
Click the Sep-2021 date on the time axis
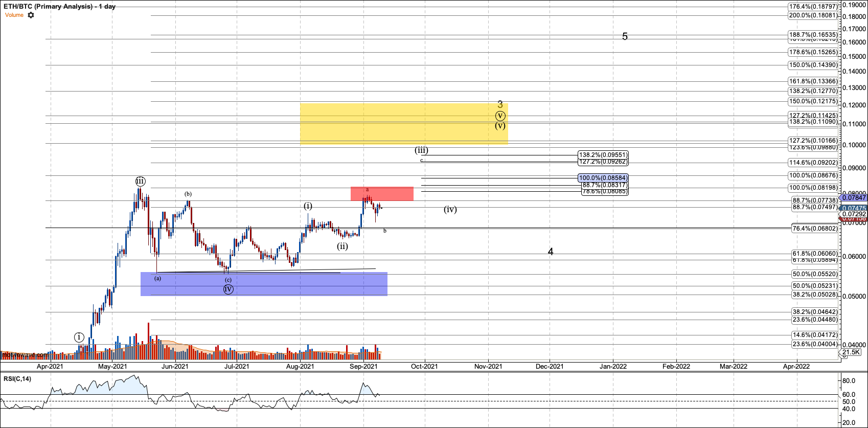click(363, 366)
